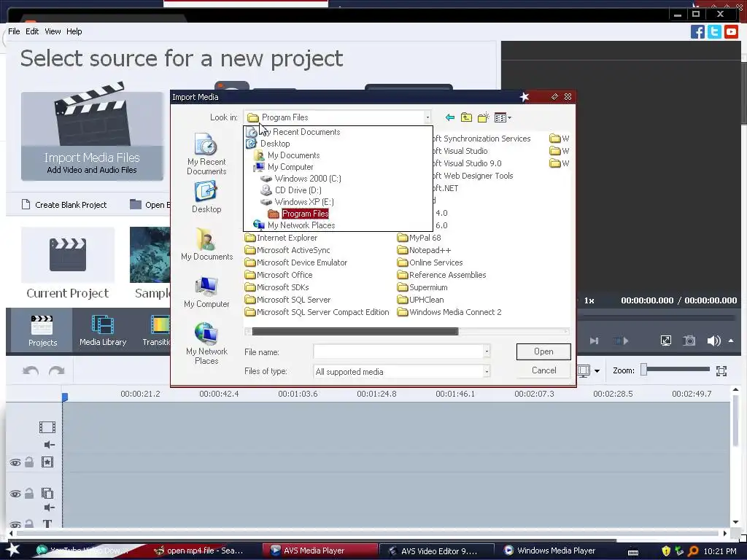
Task: Switch to the Media Library tab
Action: 103,330
